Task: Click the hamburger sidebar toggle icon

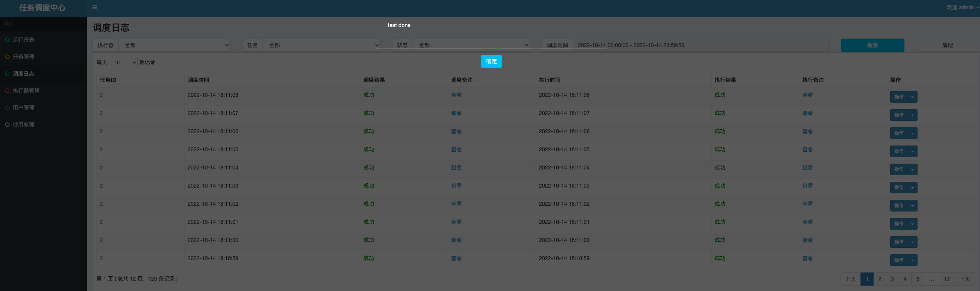Action: click(95, 7)
